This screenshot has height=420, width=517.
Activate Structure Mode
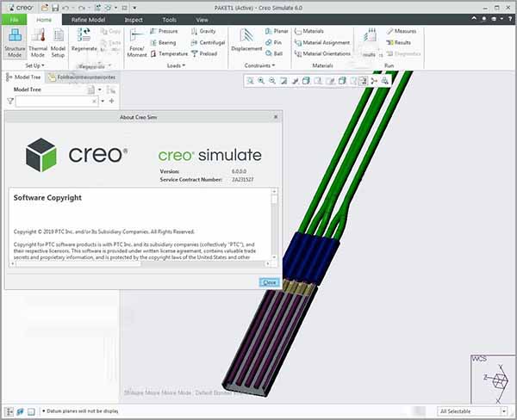point(15,43)
